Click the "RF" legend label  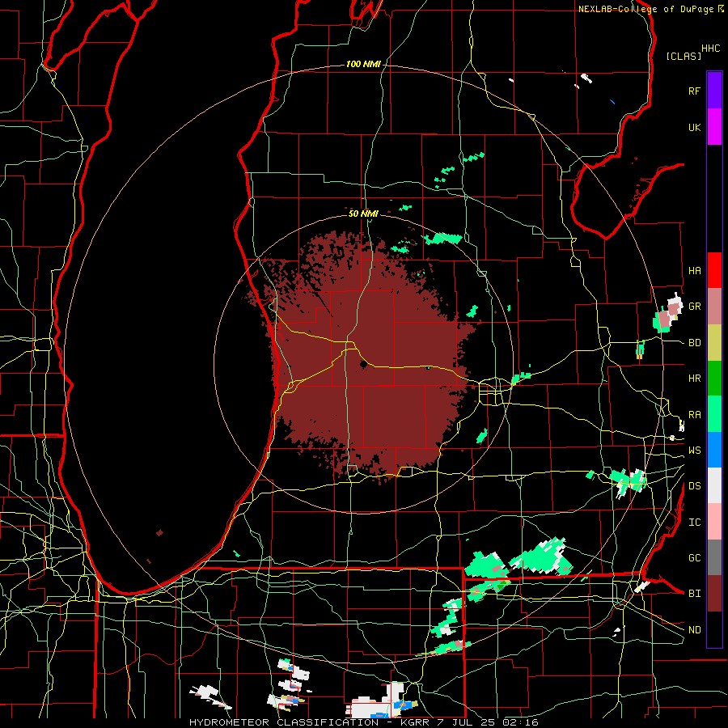tap(694, 91)
